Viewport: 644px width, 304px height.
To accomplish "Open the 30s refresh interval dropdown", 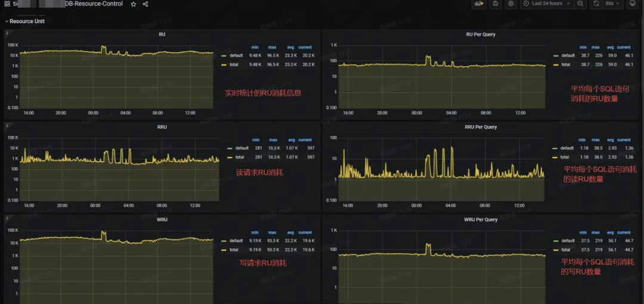I will (613, 4).
